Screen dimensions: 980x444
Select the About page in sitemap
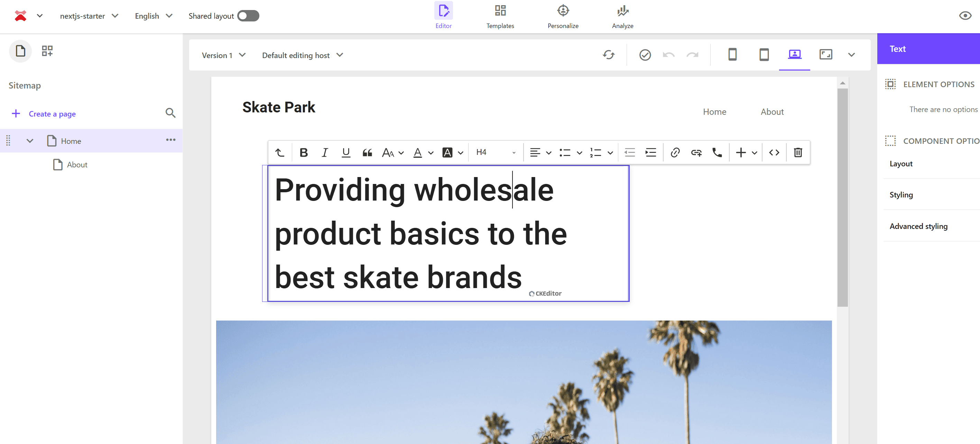tap(77, 165)
